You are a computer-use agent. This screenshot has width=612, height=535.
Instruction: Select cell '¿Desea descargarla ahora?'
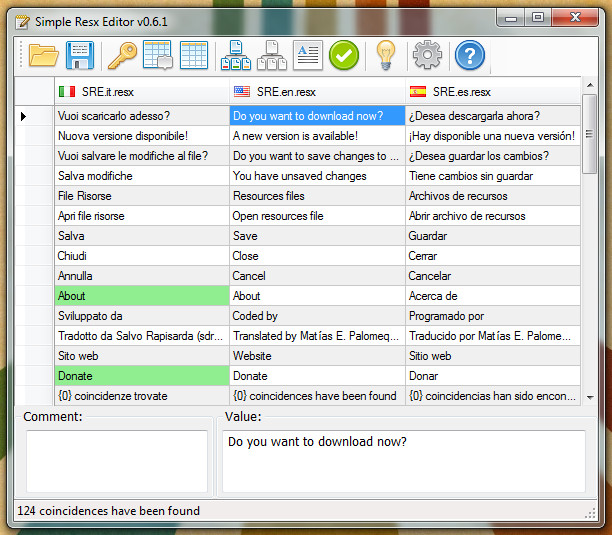click(493, 116)
